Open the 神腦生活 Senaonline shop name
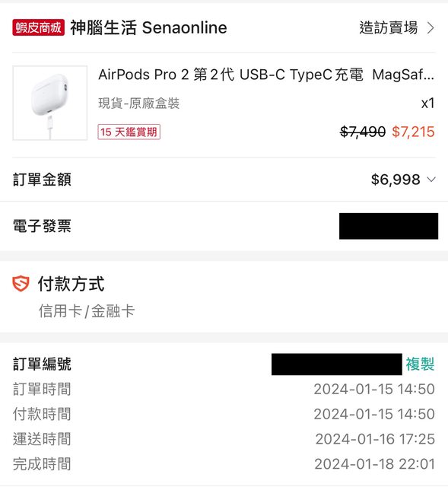Viewport: 448px width, 487px height. click(148, 27)
